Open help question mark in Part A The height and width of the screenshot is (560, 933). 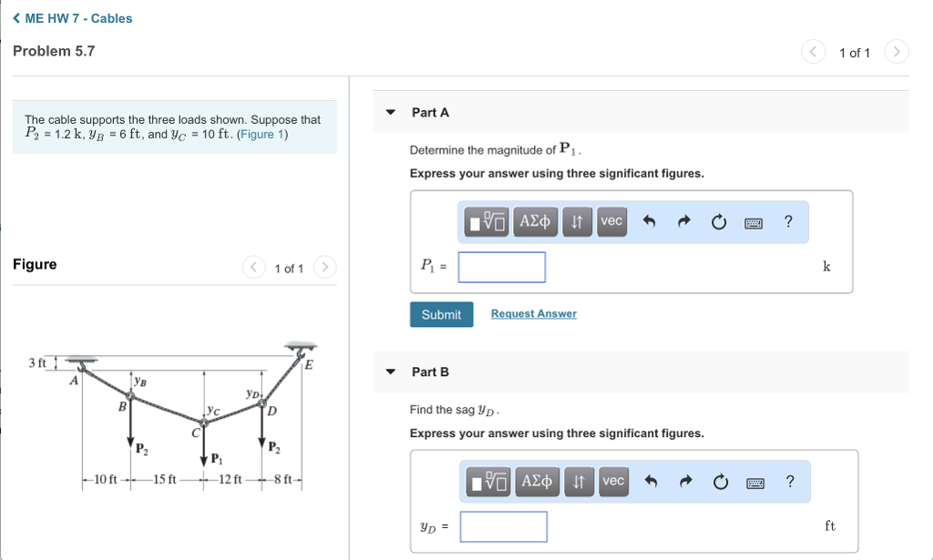788,221
